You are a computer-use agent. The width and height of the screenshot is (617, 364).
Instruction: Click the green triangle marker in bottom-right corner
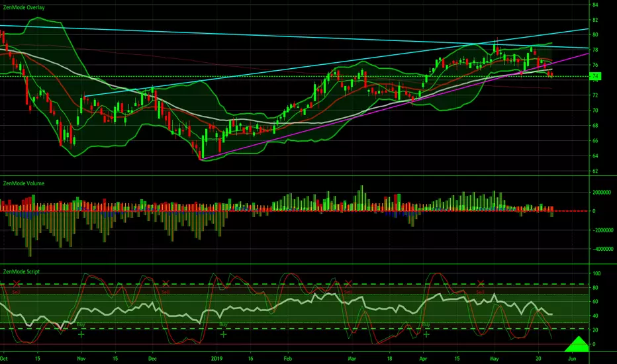[x=578, y=345]
